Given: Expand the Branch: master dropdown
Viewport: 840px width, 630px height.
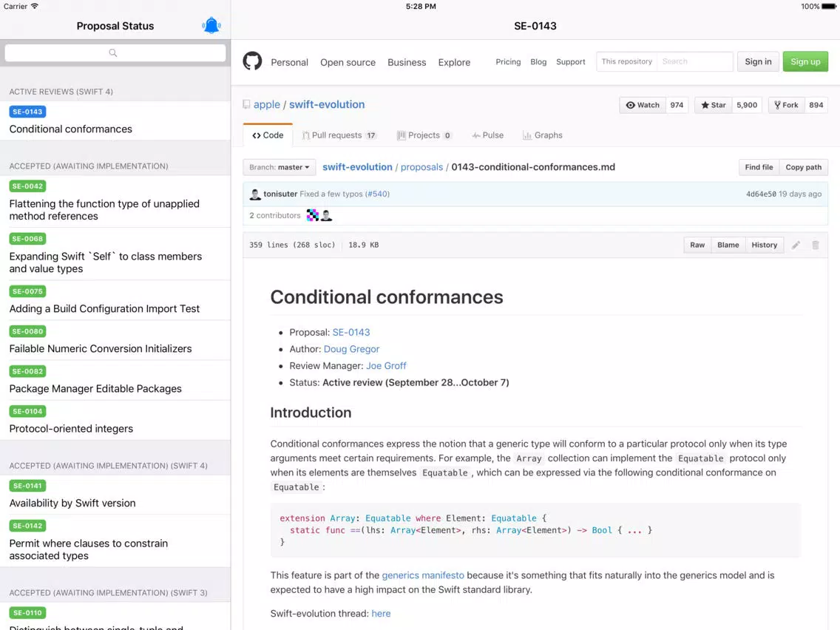Looking at the screenshot, I should tap(279, 167).
